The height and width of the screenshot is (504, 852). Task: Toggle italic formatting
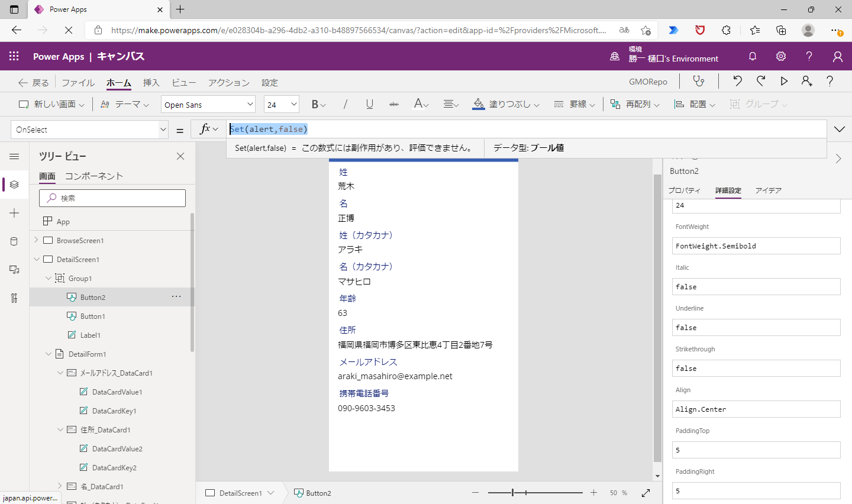coord(345,104)
